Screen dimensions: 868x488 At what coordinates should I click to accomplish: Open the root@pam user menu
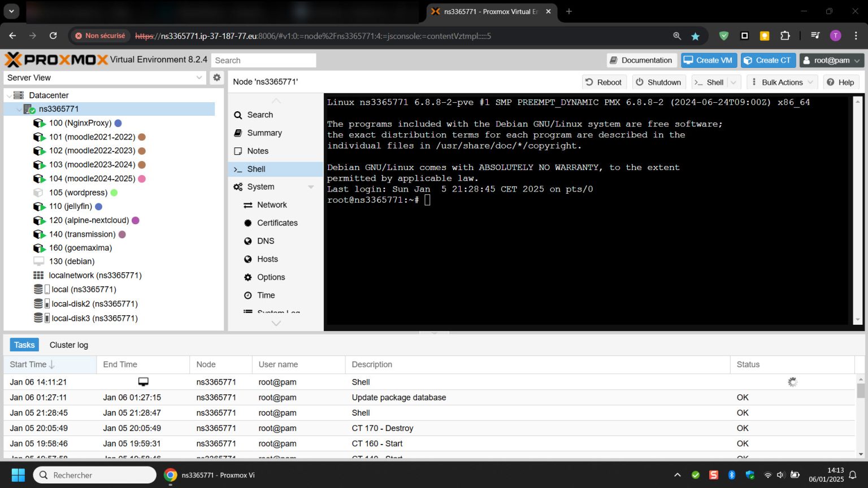[x=831, y=60]
